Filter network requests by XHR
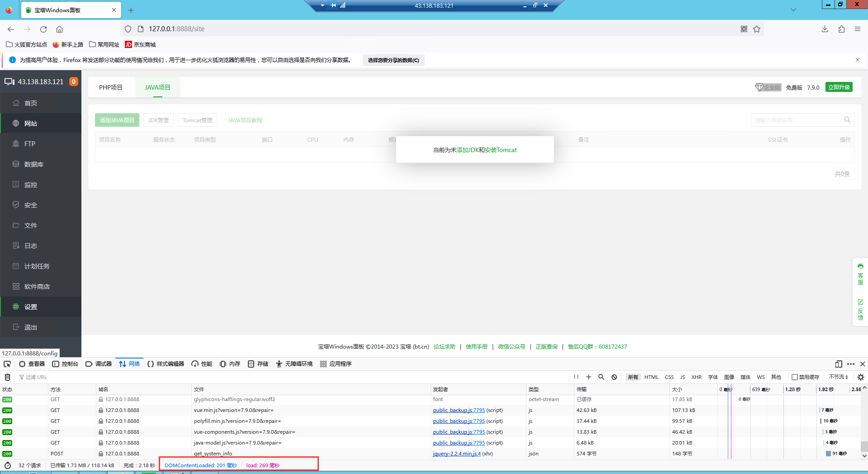The image size is (868, 474). [x=696, y=377]
